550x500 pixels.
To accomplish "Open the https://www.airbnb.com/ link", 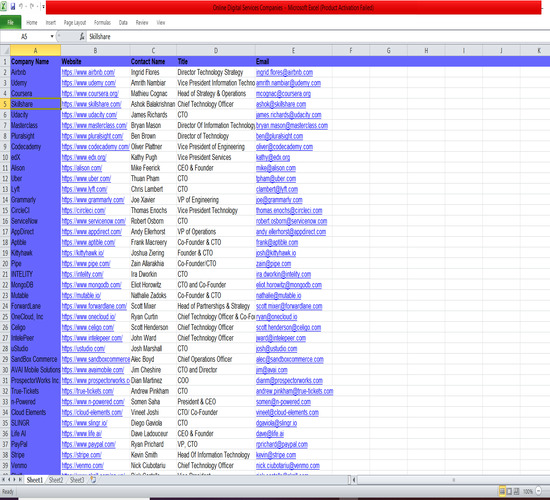I will pyautogui.click(x=88, y=72).
